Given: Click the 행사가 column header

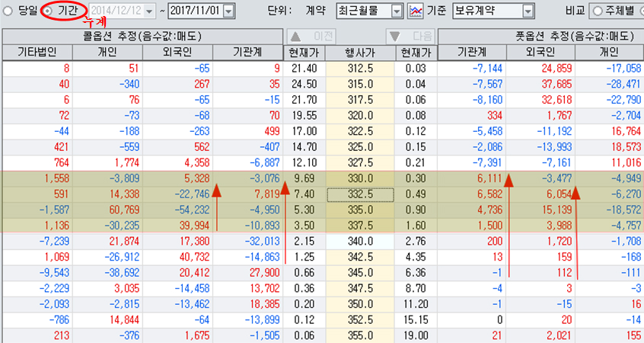Looking at the screenshot, I should tap(360, 52).
